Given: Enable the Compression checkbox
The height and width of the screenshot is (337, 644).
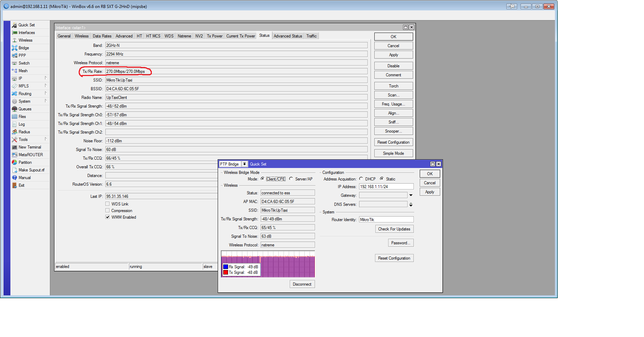Looking at the screenshot, I should tap(107, 211).
